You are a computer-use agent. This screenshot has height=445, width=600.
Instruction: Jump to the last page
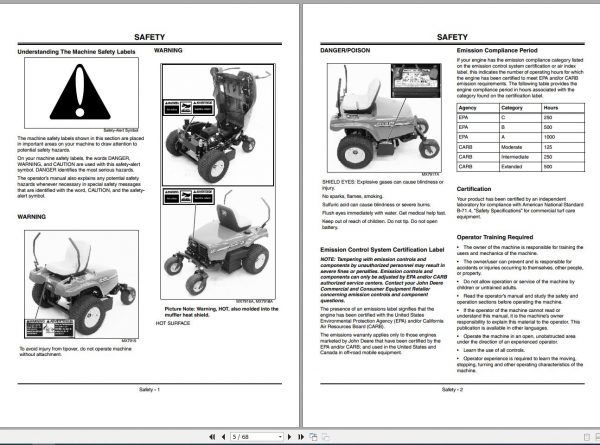pyautogui.click(x=301, y=437)
